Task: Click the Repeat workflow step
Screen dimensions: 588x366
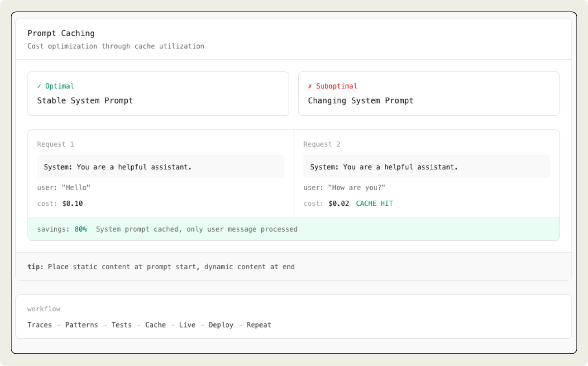Action: [259, 325]
